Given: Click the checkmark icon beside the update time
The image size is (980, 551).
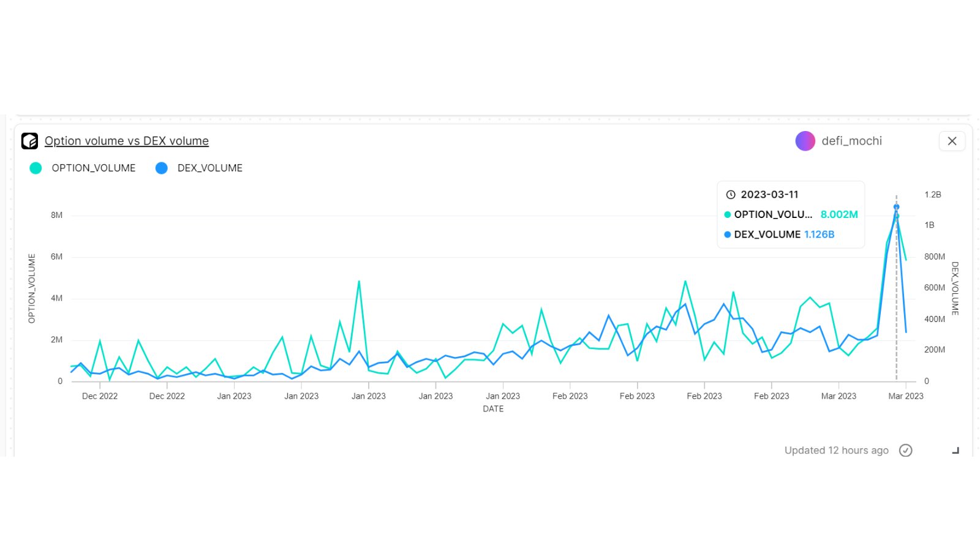Looking at the screenshot, I should pyautogui.click(x=905, y=451).
